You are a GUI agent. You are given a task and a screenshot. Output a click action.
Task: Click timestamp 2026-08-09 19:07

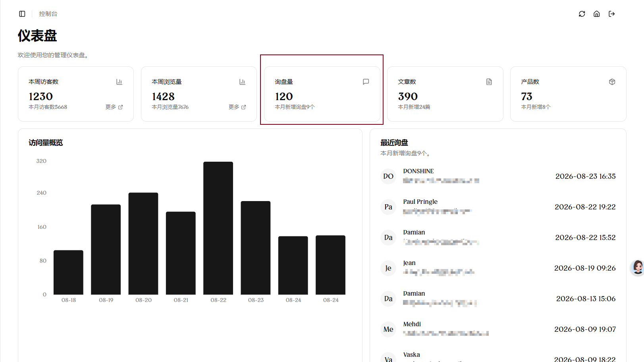(585, 329)
